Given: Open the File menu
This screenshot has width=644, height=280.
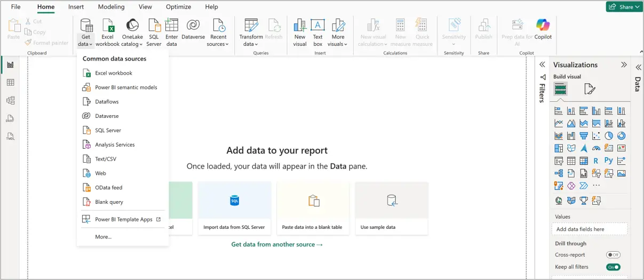Looking at the screenshot, I should click(16, 7).
